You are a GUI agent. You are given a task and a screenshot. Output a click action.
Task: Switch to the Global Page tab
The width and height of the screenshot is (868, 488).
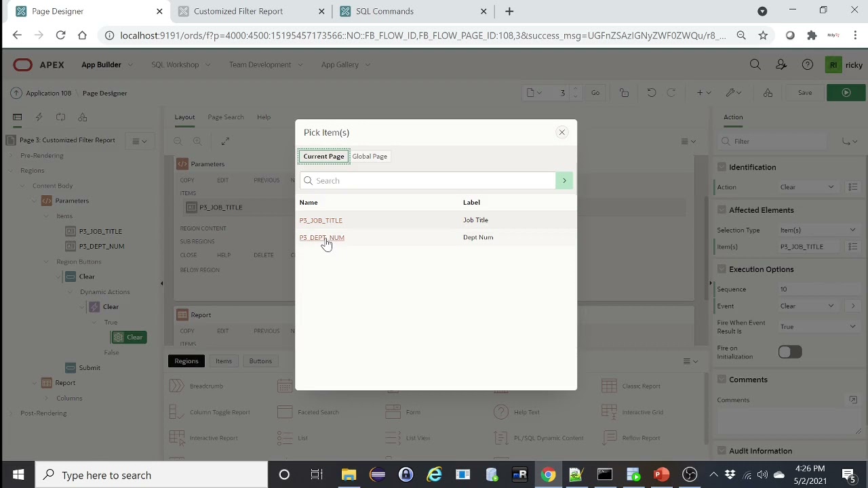[370, 157]
